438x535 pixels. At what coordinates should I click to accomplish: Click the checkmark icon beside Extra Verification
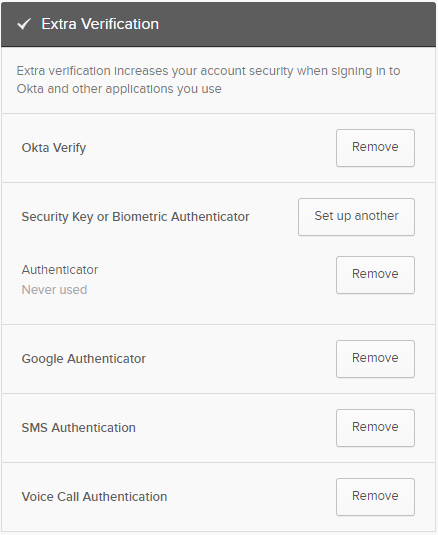(24, 24)
